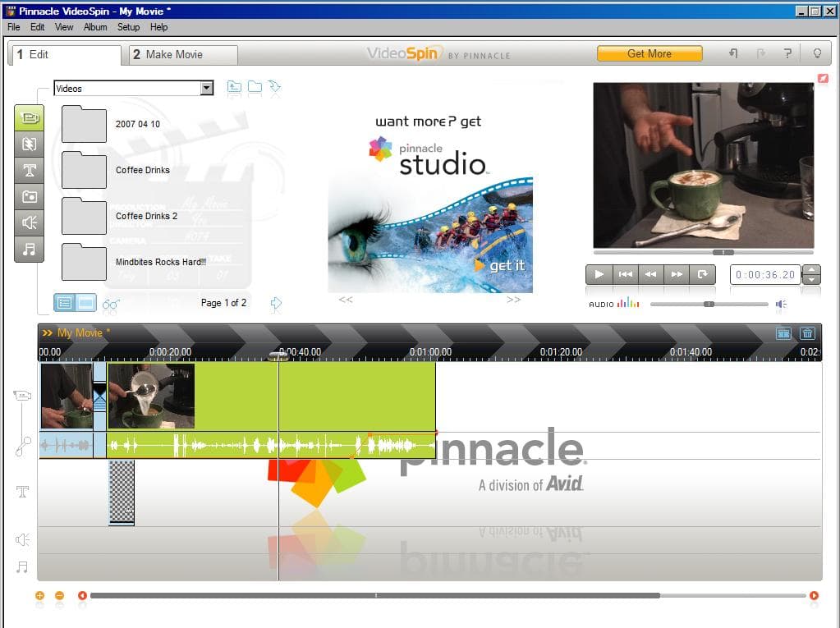Delete the selected clip with the trash icon

[807, 333]
